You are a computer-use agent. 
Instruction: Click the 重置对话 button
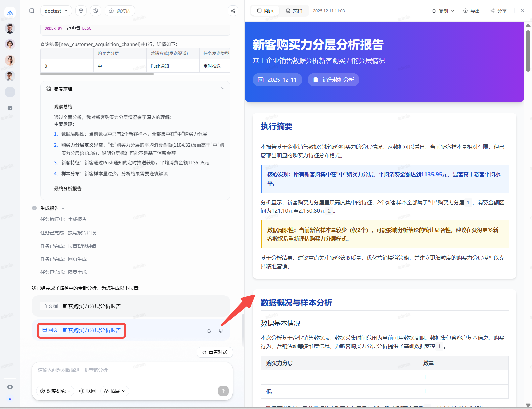click(215, 352)
